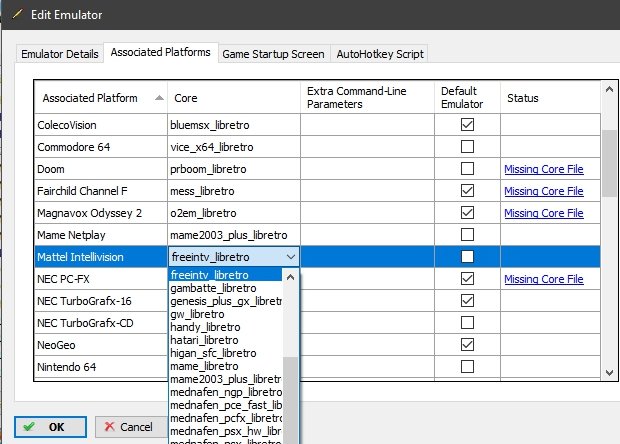Viewport: 620px width, 444px height.
Task: Open Missing Core File link for Fairchild Channel F
Action: pyautogui.click(x=544, y=191)
